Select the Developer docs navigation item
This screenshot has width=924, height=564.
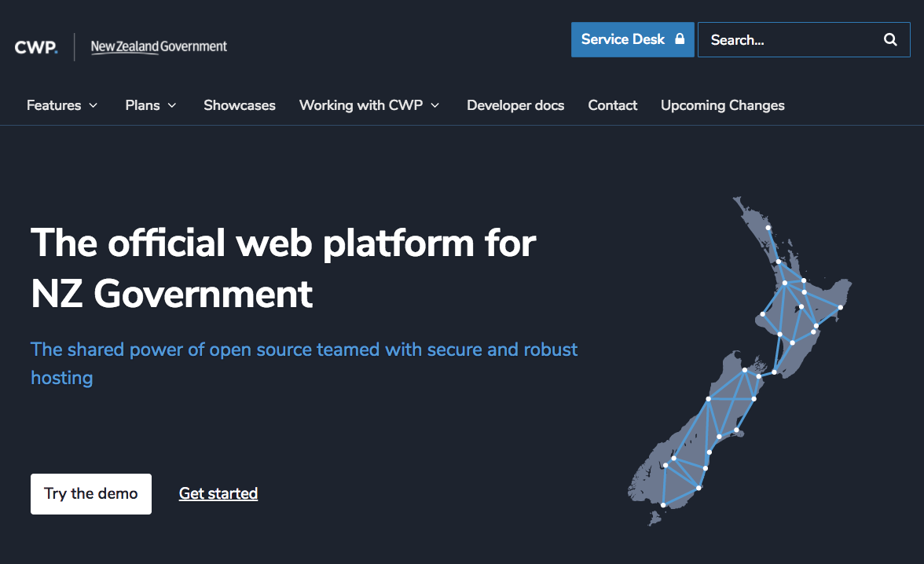515,104
